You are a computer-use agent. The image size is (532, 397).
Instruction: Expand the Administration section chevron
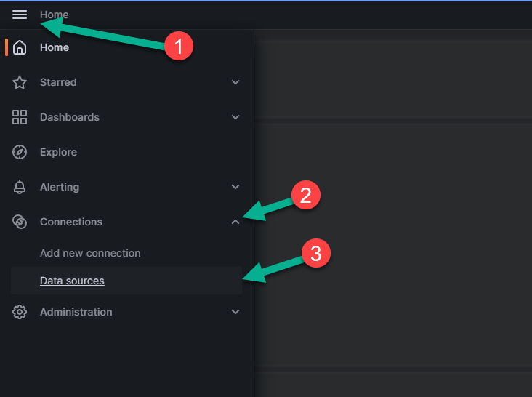click(235, 312)
